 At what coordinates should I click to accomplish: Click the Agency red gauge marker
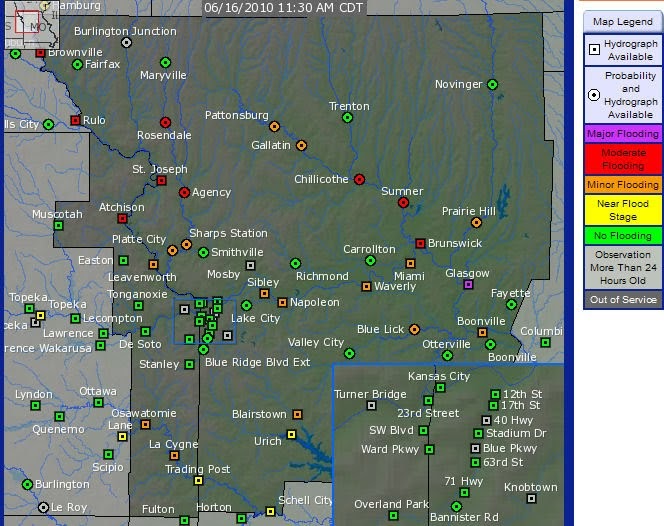point(184,193)
